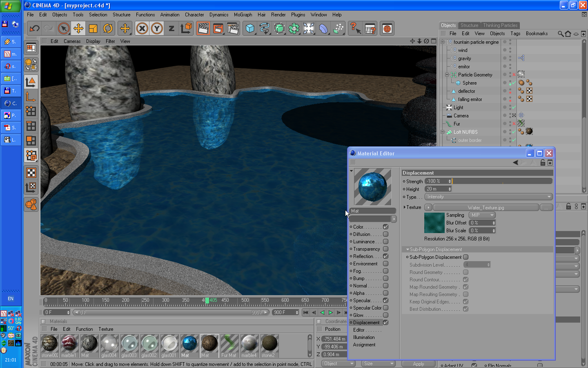Switch to the Structure tab
Screen dimensions: 588x368
point(469,25)
